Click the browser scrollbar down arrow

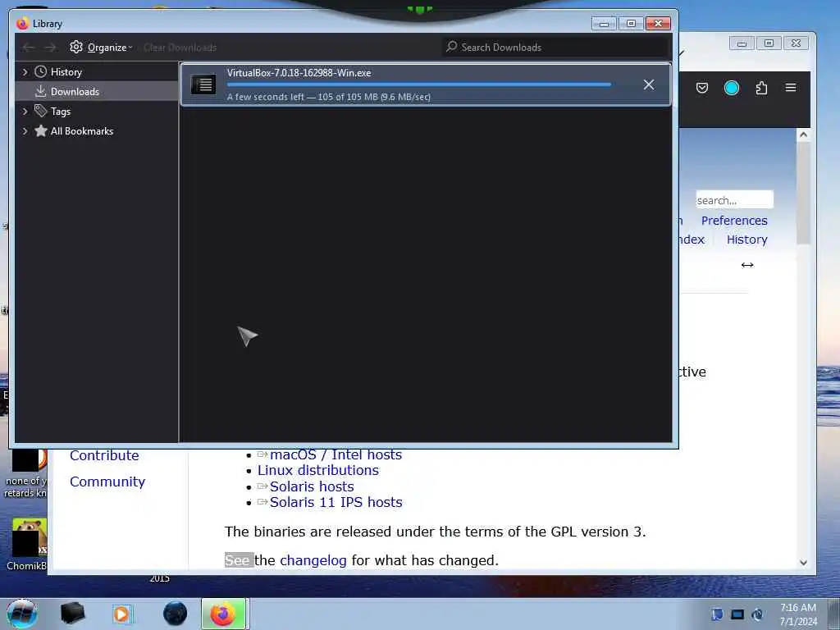(803, 563)
